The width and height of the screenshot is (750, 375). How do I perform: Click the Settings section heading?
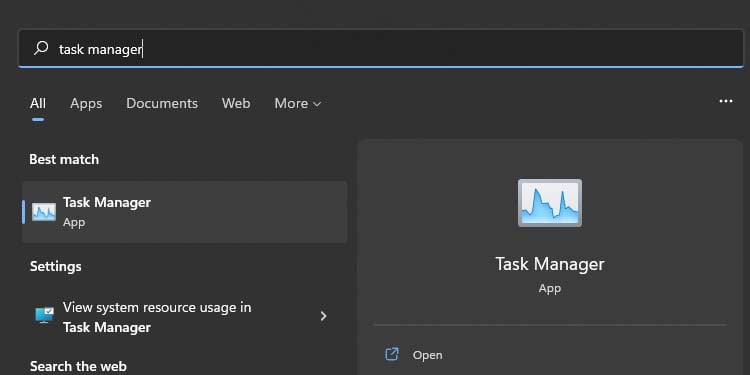point(55,266)
